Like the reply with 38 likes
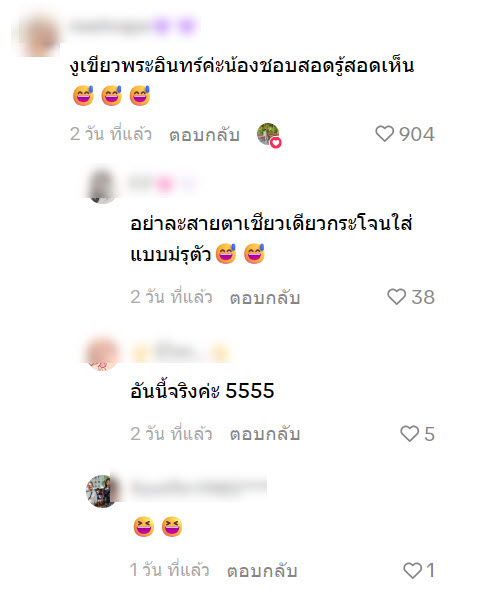Viewport: 489px width, 611px height. (397, 297)
